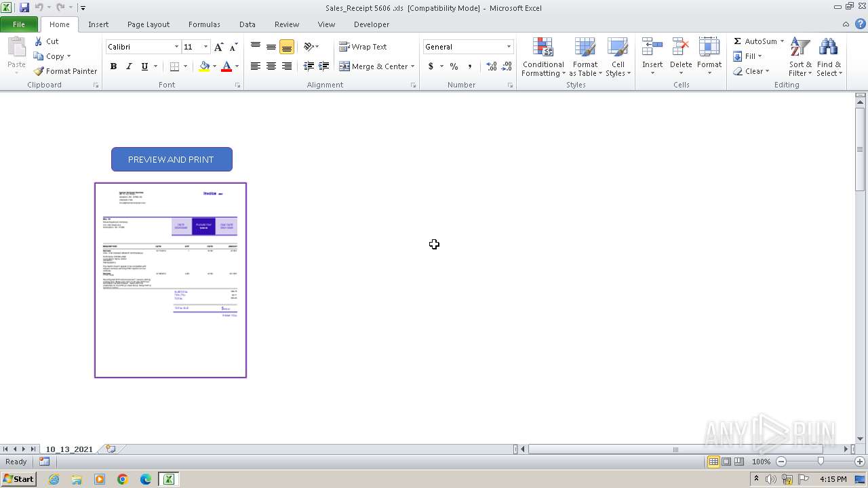Click the Orientation text rotate icon
This screenshot has height=488, width=868.
[x=309, y=47]
